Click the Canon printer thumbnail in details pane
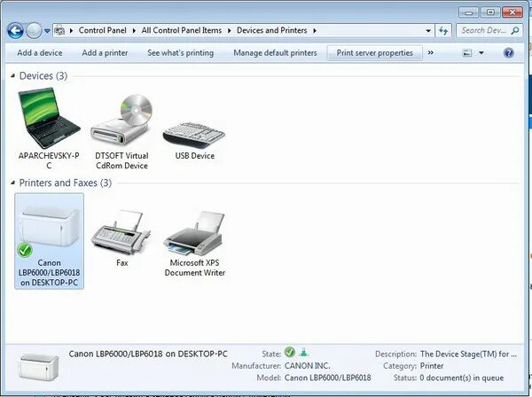The image size is (532, 397). (39, 367)
